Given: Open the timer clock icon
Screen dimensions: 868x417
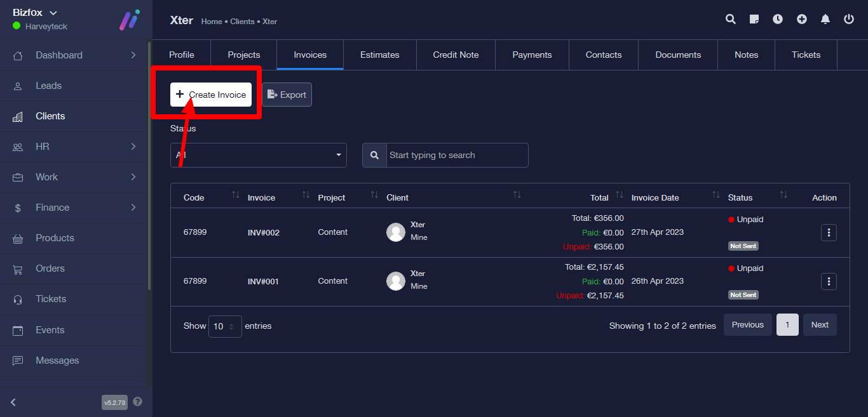Looking at the screenshot, I should [x=778, y=19].
